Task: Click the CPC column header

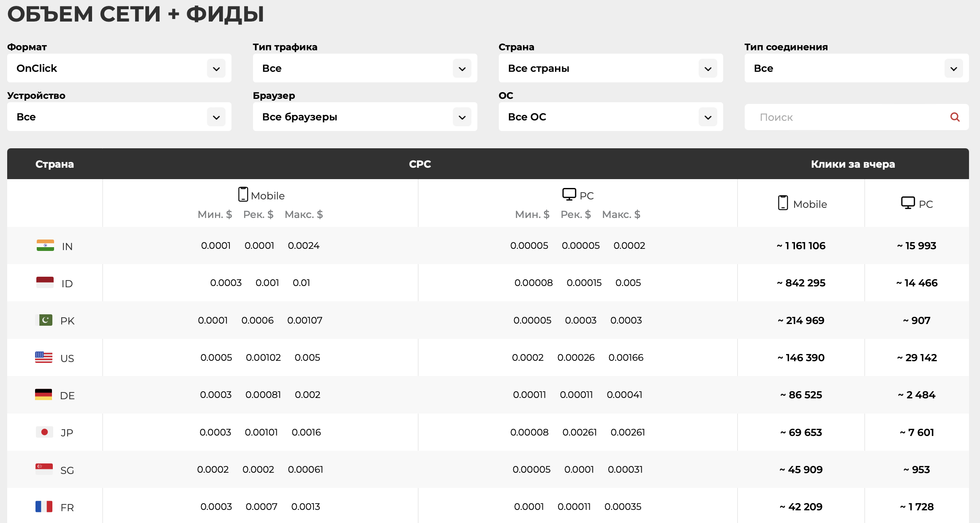Action: click(420, 164)
